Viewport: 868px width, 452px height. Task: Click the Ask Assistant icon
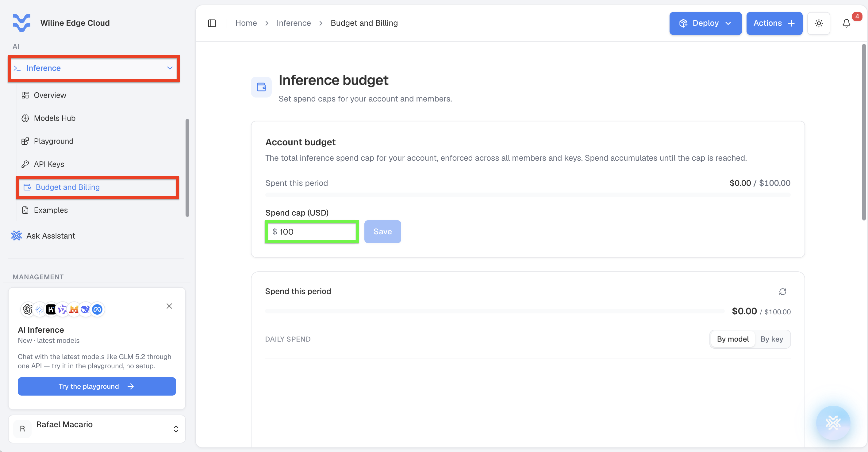(17, 236)
